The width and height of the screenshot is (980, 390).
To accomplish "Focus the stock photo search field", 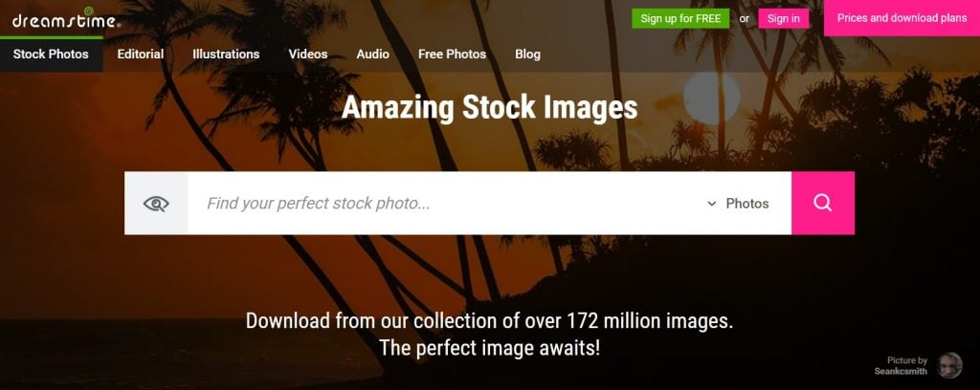I will [x=447, y=204].
